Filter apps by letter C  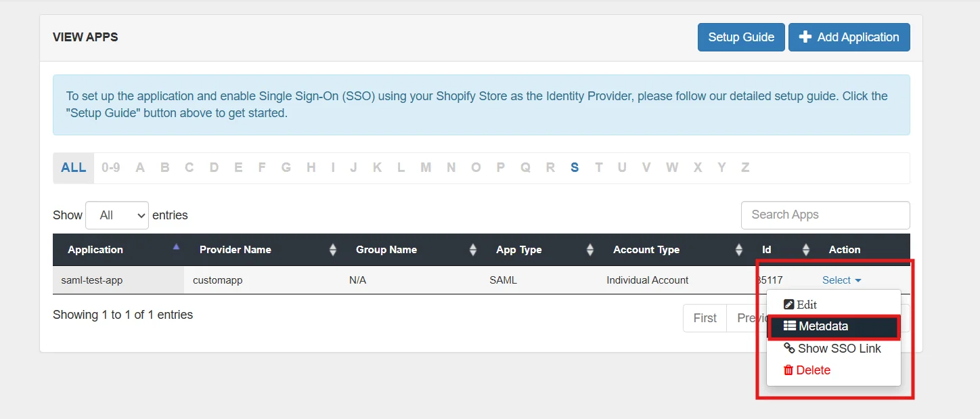(190, 167)
